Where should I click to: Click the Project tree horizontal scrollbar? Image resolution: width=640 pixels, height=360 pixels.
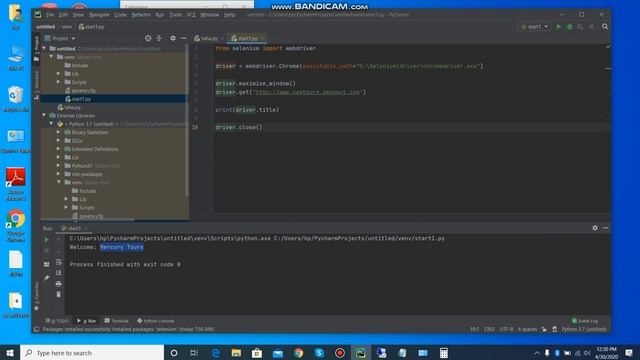pyautogui.click(x=88, y=220)
